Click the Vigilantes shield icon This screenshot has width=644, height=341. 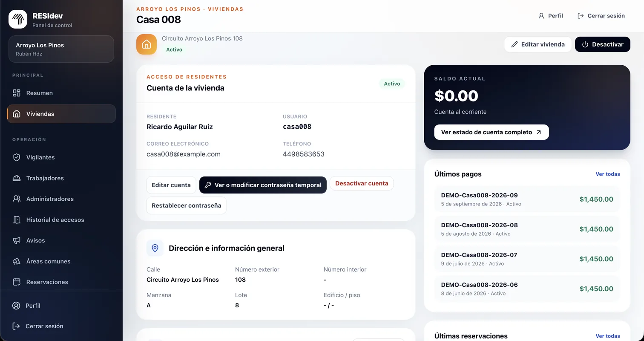pyautogui.click(x=17, y=157)
